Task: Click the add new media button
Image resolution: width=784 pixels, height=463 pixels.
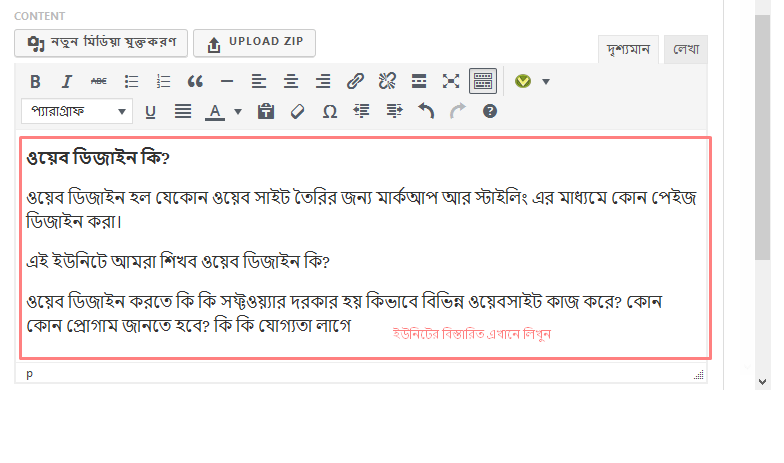Action: [101, 43]
